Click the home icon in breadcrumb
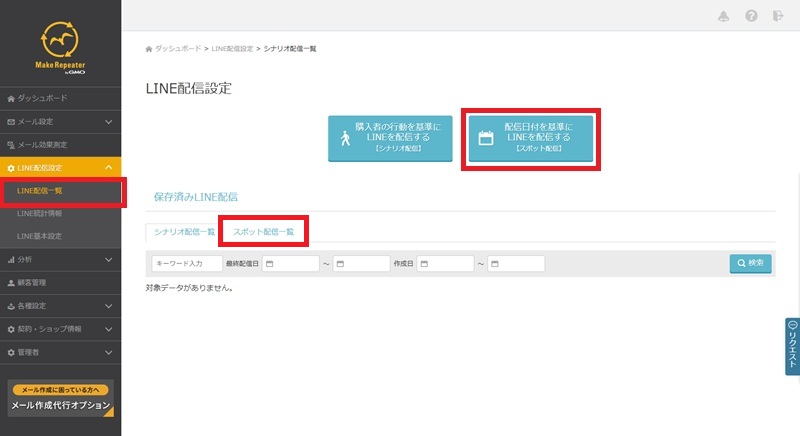Image resolution: width=800 pixels, height=436 pixels. (x=149, y=49)
